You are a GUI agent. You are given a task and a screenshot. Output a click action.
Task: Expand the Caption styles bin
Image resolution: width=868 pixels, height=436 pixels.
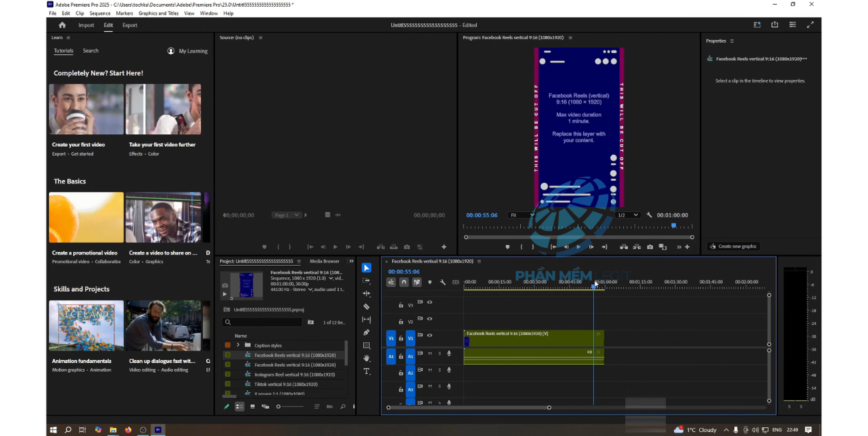click(x=237, y=345)
